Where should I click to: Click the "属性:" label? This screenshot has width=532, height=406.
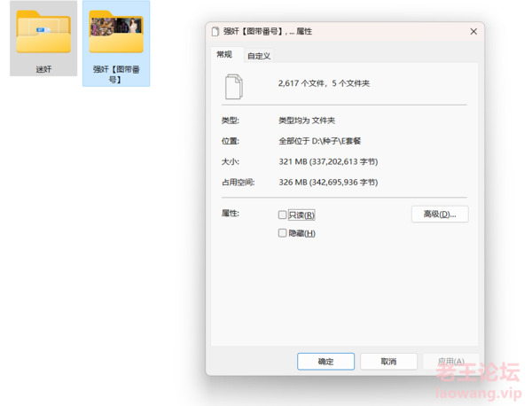(231, 214)
